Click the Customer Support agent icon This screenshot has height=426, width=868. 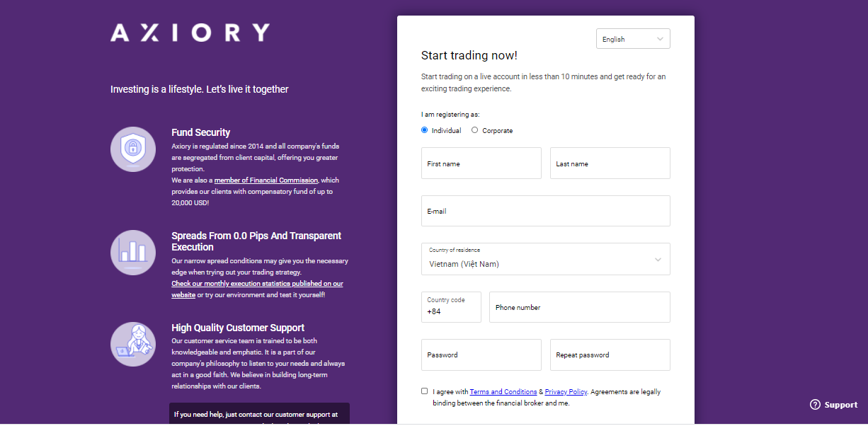[133, 344]
